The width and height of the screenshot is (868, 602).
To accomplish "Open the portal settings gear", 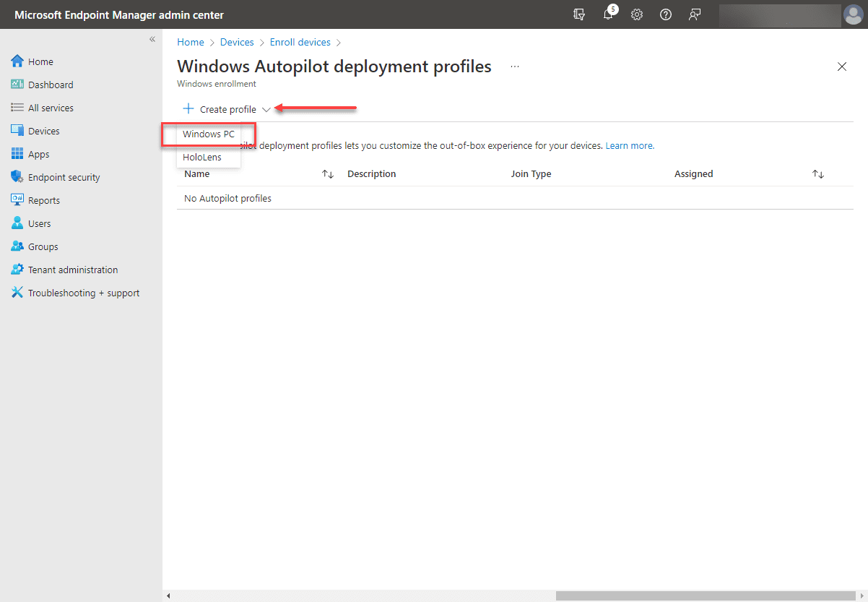I will tap(637, 14).
